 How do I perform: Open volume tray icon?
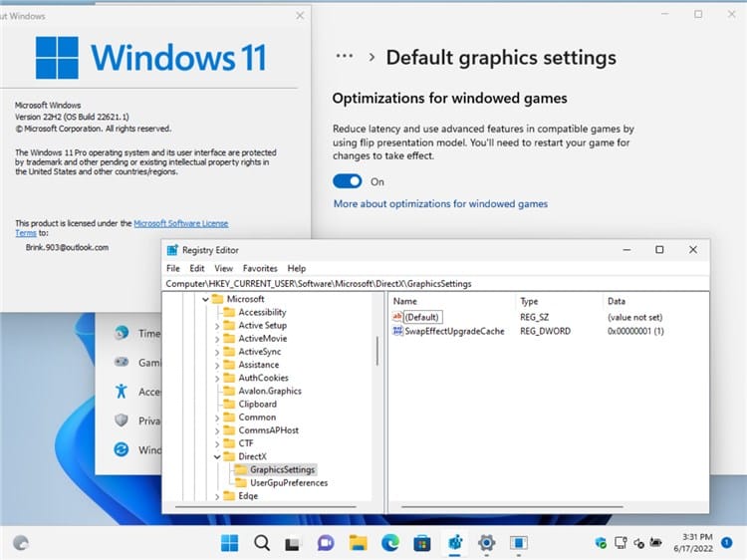[x=638, y=542]
